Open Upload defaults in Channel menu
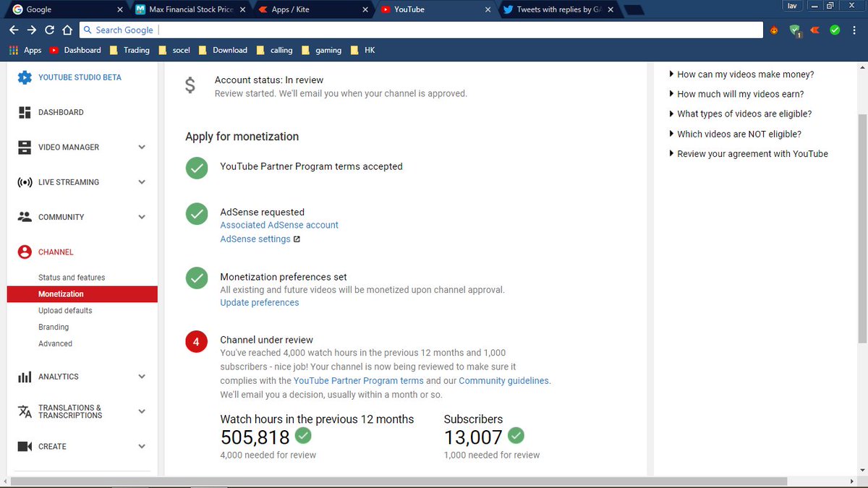Screen dimensions: 868x488 [x=65, y=311]
